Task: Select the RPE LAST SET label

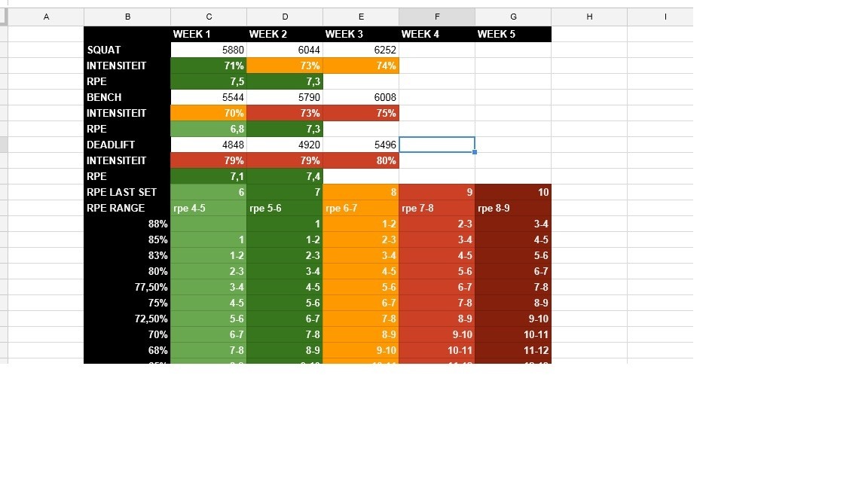Action: point(127,192)
